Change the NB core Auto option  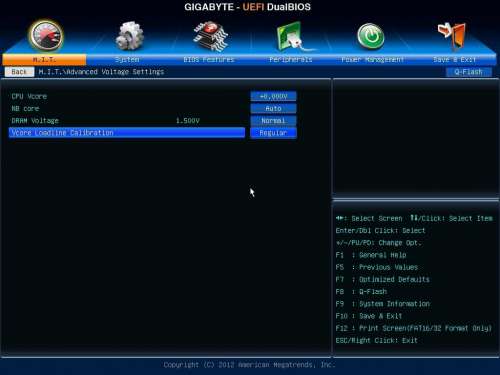[273, 108]
